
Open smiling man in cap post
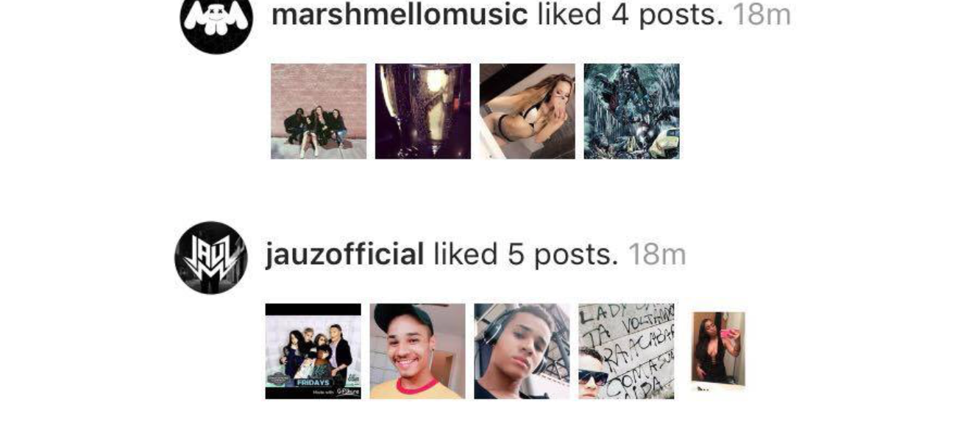coord(417,351)
